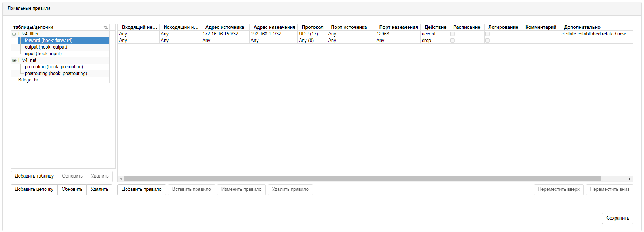Click the right arrow of horizontal scrollbar
Screen dimensions: 644x232
click(630, 179)
